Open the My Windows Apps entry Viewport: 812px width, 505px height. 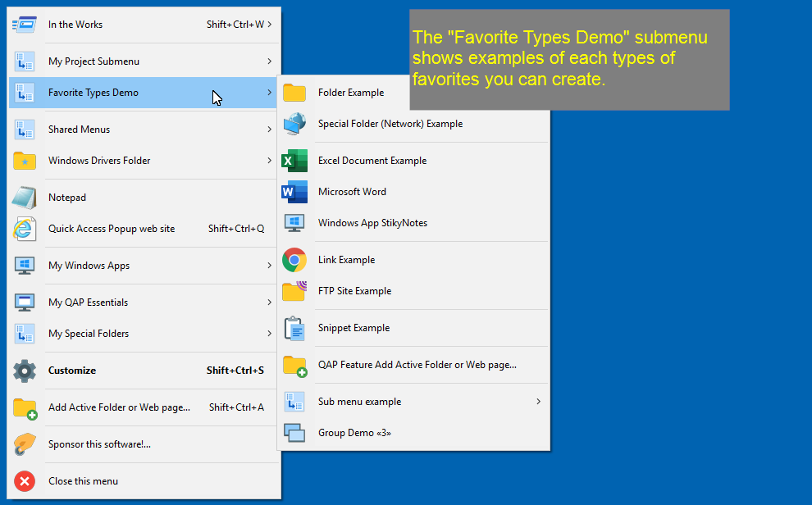(144, 266)
